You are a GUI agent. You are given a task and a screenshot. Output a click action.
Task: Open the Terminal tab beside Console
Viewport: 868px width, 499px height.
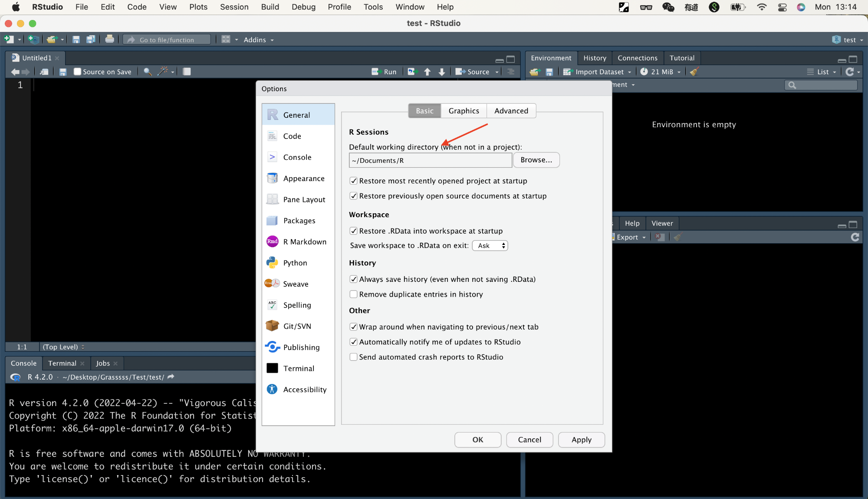[62, 364]
